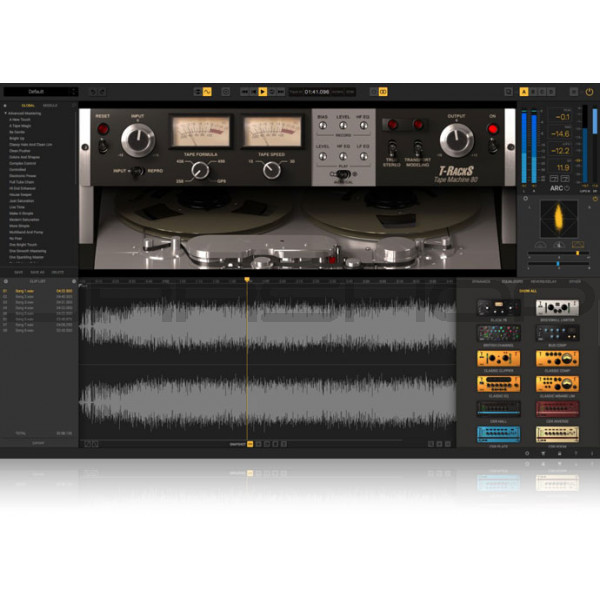Screen dimensions: 600x600
Task: Select the 'A New Touch' preset
Action: coord(20,120)
